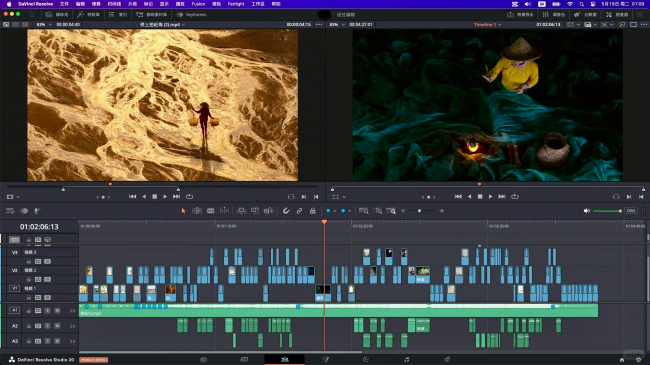This screenshot has width=650, height=365.
Task: Switch to the Fairlight page music-note tab
Action: point(407,360)
